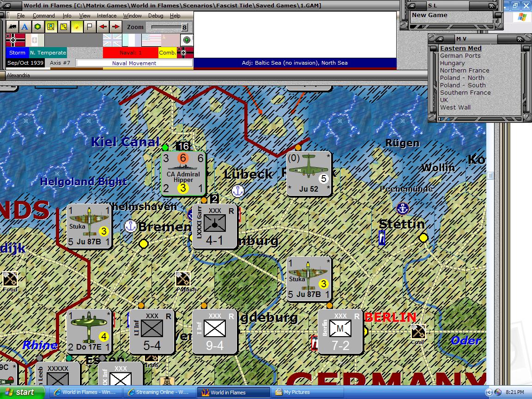
Task: Click the flag markers toolbar icon
Action: pyautogui.click(x=89, y=26)
